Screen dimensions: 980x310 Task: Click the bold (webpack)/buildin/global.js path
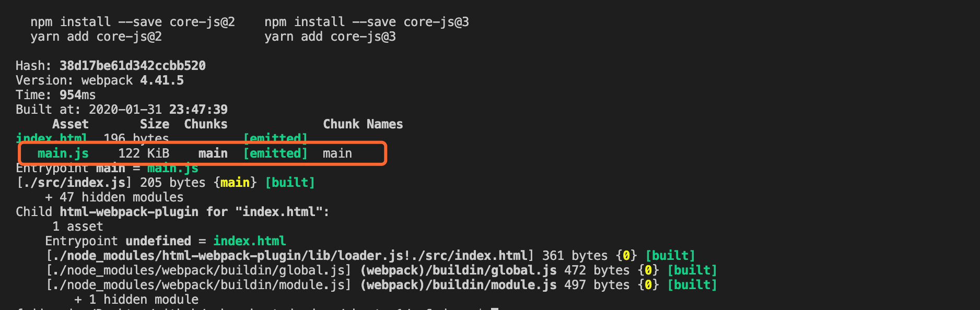coord(458,270)
